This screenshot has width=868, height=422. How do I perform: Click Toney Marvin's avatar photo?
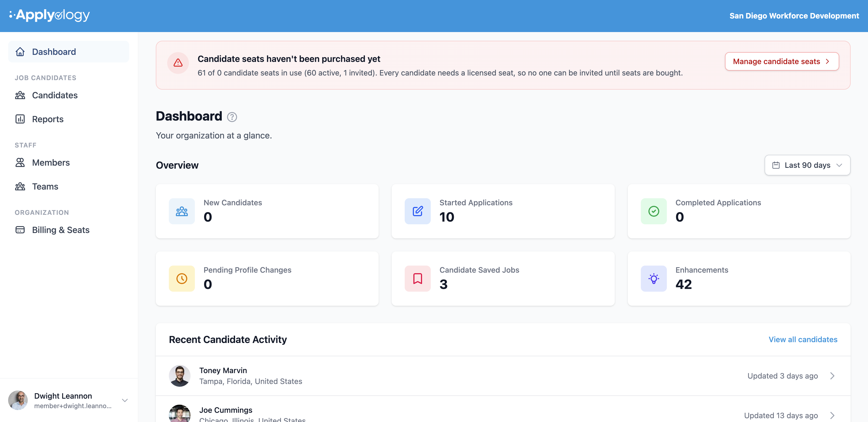[180, 376]
